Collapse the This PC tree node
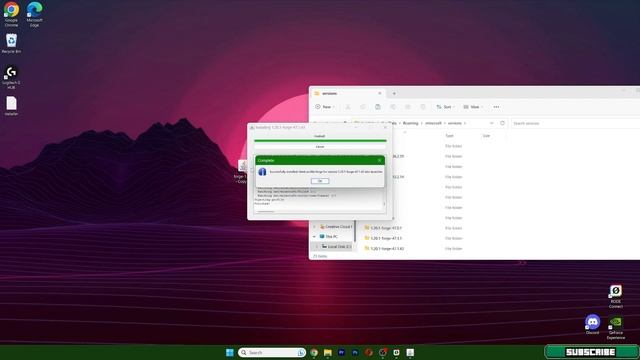Image resolution: width=640 pixels, height=360 pixels. point(314,236)
